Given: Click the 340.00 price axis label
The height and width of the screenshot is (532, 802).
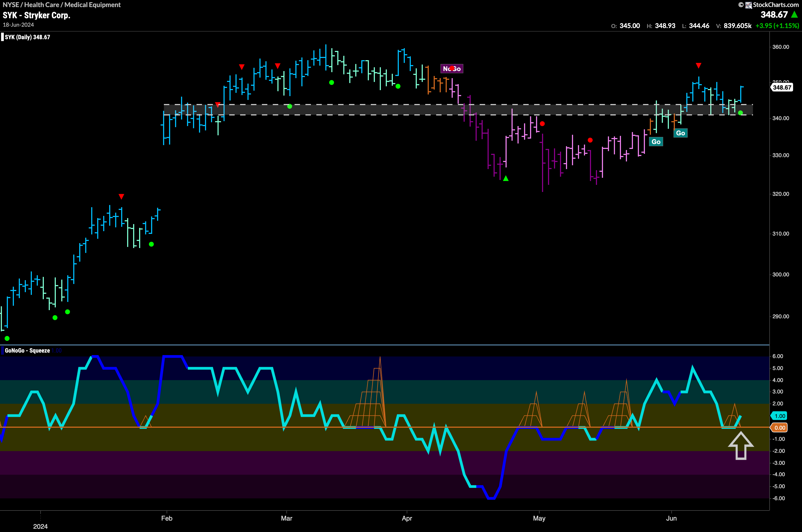Looking at the screenshot, I should pos(780,118).
